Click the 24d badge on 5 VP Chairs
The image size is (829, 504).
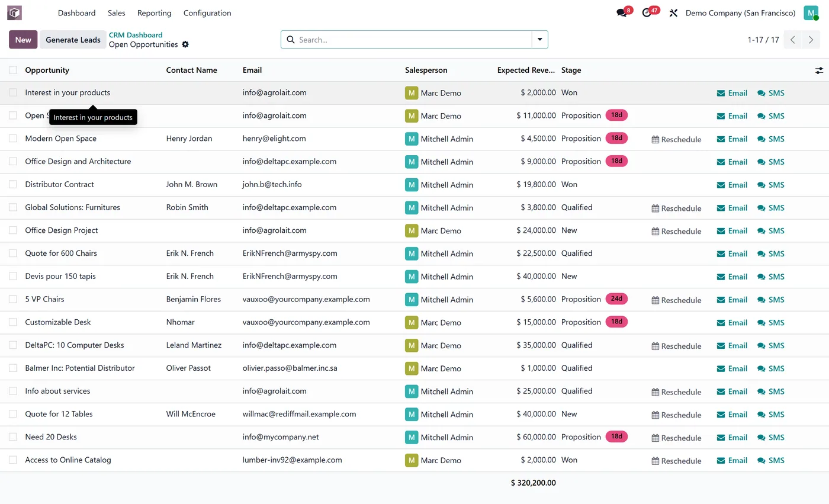(616, 298)
